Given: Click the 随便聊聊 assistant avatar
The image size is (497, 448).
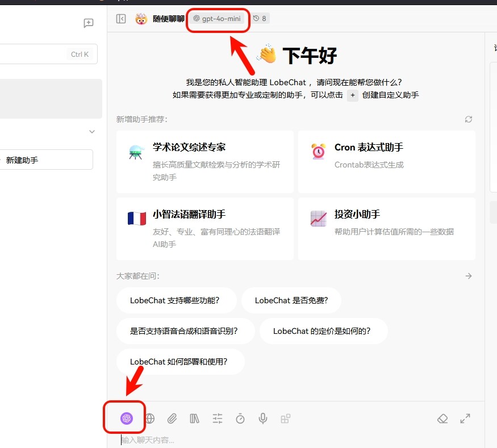Looking at the screenshot, I should click(141, 19).
